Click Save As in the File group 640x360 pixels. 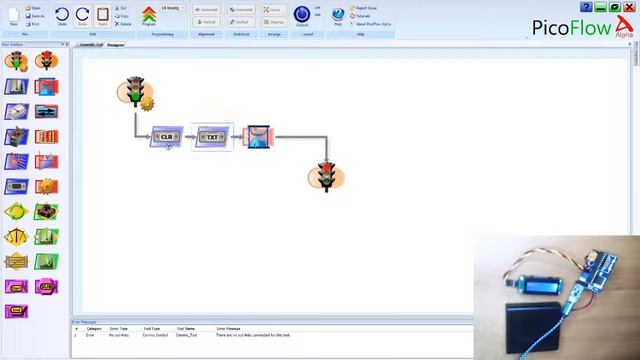click(x=35, y=16)
